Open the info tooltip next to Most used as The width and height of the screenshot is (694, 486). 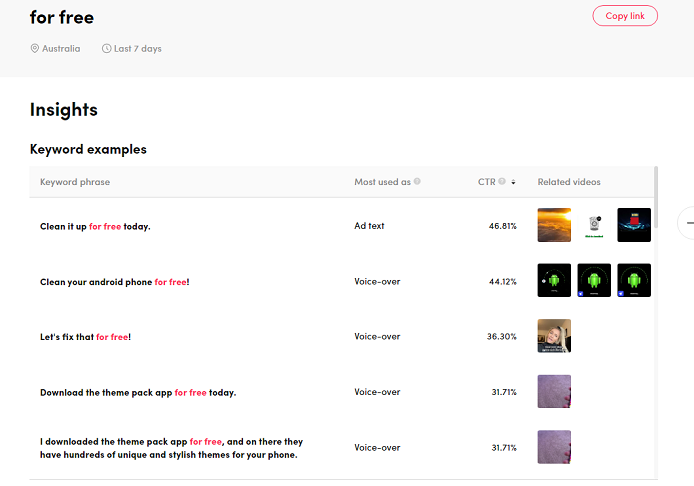(x=417, y=182)
